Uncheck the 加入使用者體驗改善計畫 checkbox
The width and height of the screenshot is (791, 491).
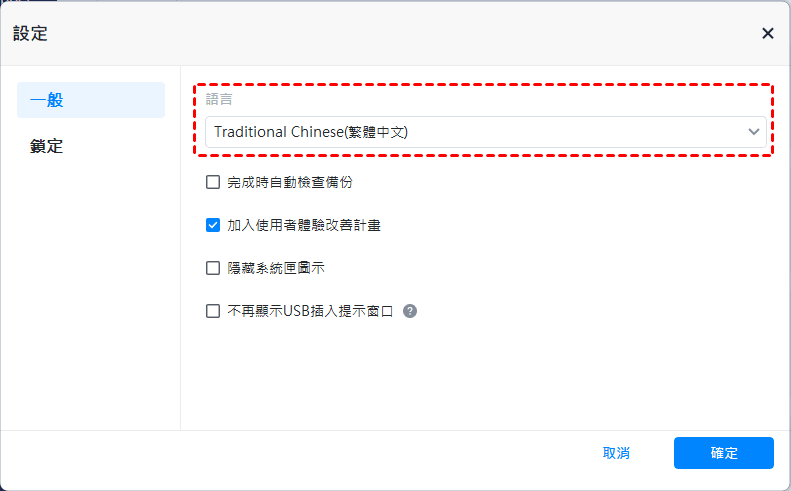pos(213,225)
